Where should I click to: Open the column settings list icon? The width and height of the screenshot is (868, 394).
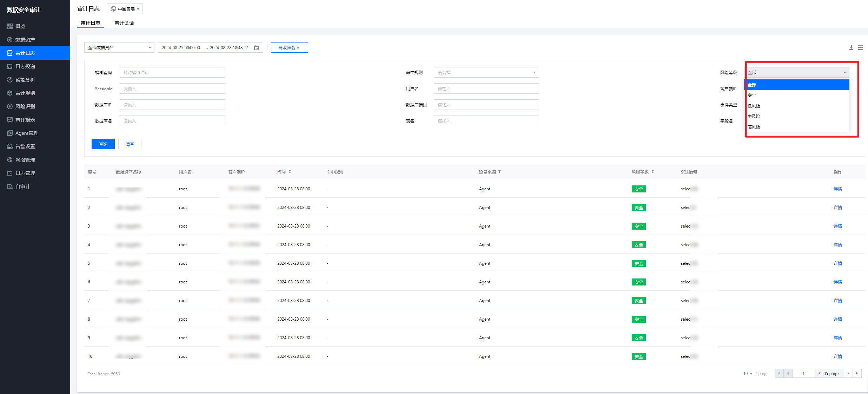pyautogui.click(x=860, y=47)
